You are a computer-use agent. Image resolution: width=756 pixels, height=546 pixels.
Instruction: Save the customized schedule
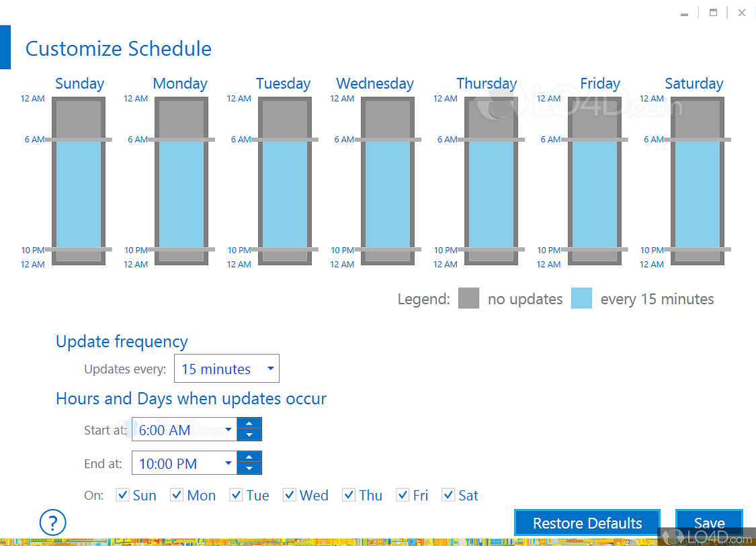pyautogui.click(x=709, y=523)
